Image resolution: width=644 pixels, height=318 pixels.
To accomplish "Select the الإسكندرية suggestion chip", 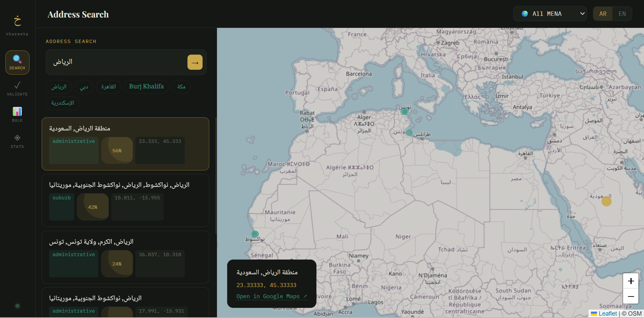I will coord(63,103).
